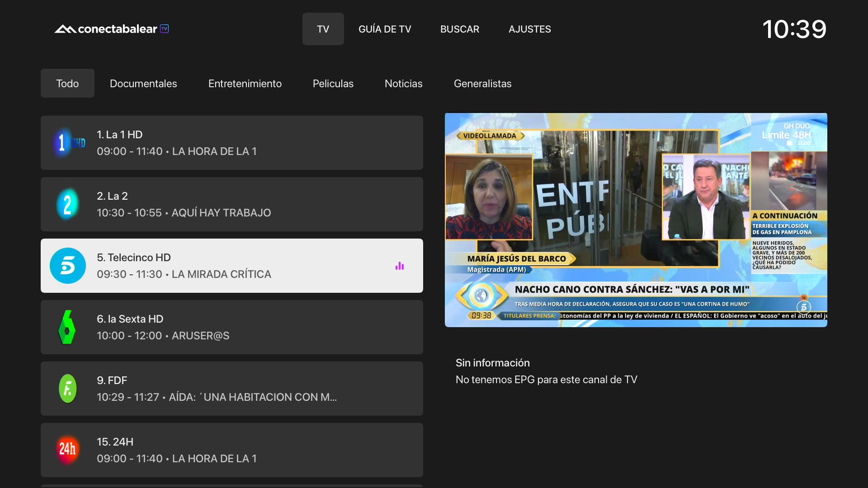The height and width of the screenshot is (488, 868).
Task: Select '1. La 1 HD' channel title
Action: (x=120, y=135)
